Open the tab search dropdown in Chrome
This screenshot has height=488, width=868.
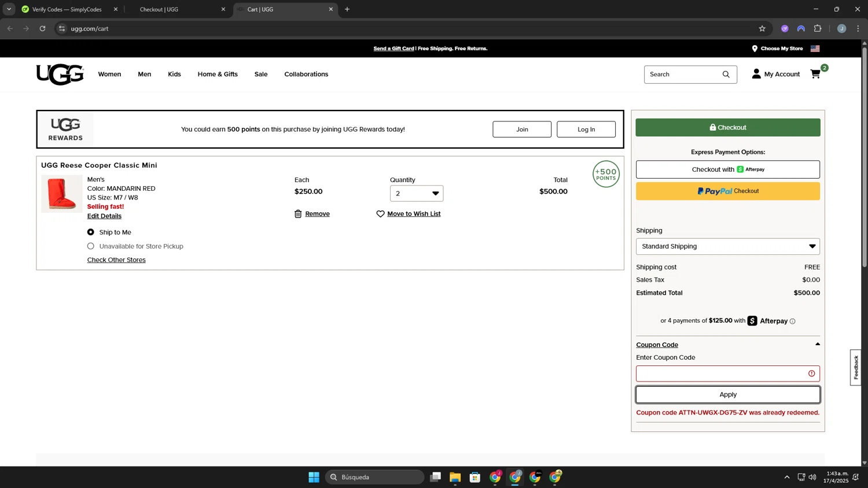(9, 9)
